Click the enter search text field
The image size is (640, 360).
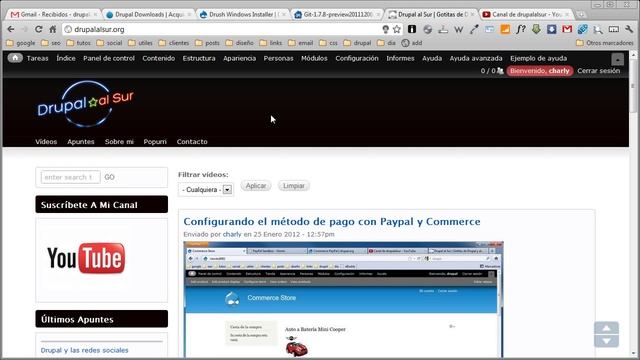coord(71,177)
